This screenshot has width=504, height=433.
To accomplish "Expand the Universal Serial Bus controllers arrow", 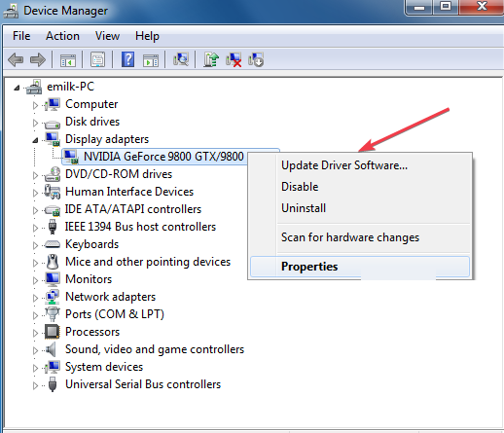I will coord(35,385).
